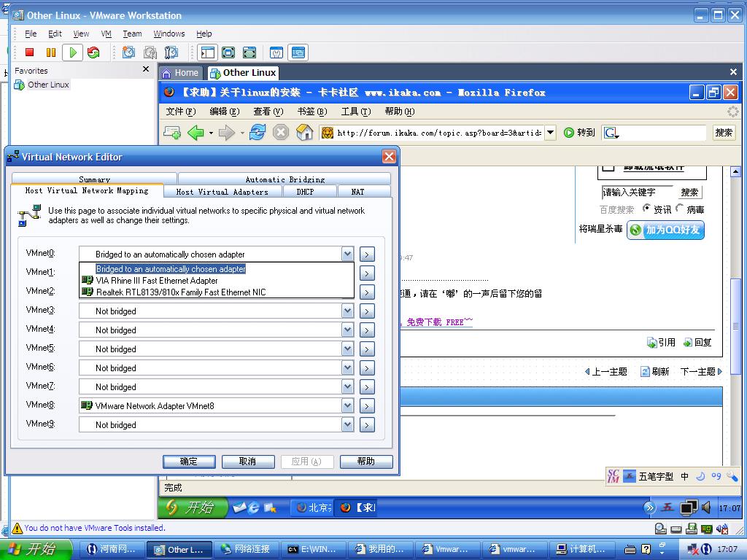Open VMnet5 dropdown arrow
The width and height of the screenshot is (747, 560).
pos(348,349)
